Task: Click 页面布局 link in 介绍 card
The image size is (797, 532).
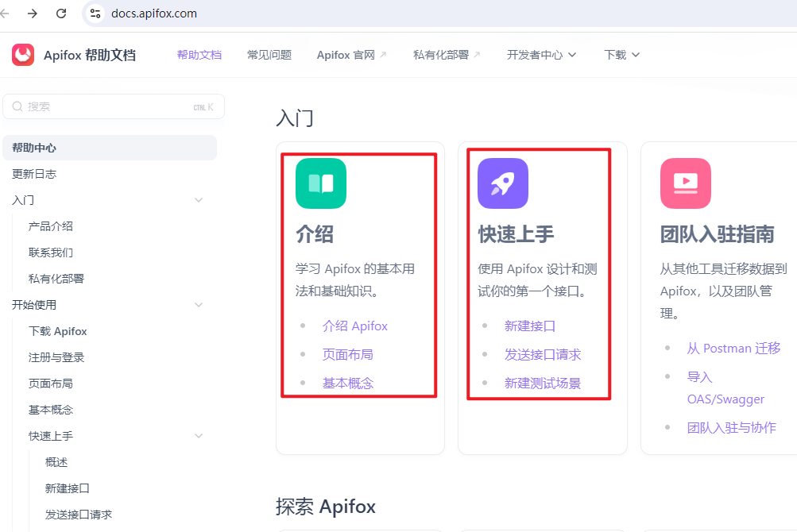Action: coord(348,355)
